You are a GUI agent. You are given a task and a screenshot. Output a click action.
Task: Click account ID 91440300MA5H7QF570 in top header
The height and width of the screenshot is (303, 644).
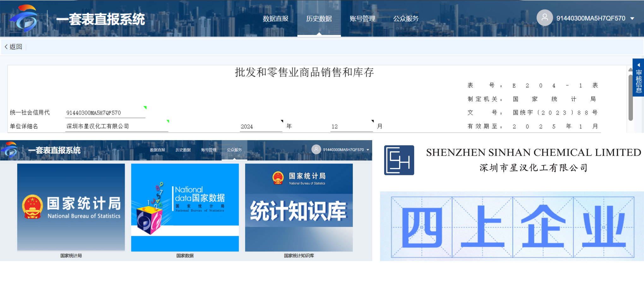[591, 18]
